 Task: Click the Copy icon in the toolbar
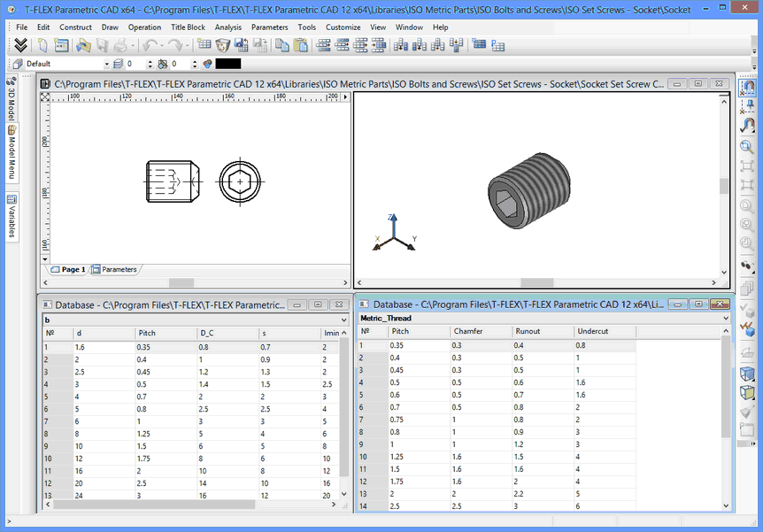coord(282,45)
